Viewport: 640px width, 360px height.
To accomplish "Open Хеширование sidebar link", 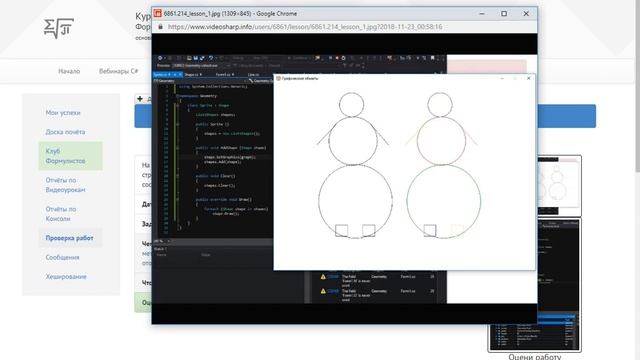I will tap(66, 276).
